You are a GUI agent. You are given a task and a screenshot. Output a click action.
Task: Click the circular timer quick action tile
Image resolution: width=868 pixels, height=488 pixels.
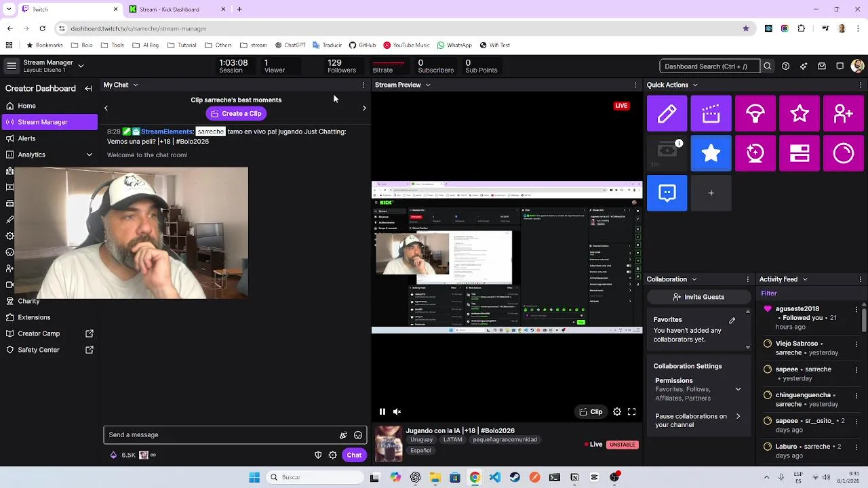click(x=844, y=153)
